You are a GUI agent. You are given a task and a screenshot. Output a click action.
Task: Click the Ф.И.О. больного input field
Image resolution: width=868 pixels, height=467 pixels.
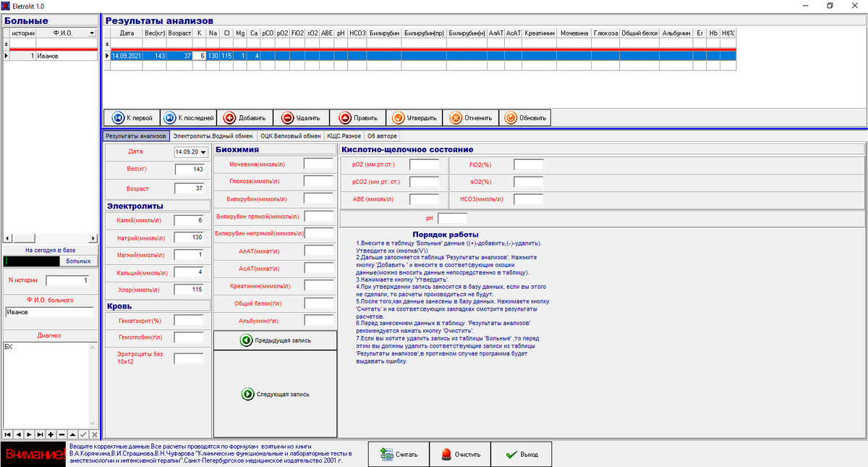[x=48, y=312]
